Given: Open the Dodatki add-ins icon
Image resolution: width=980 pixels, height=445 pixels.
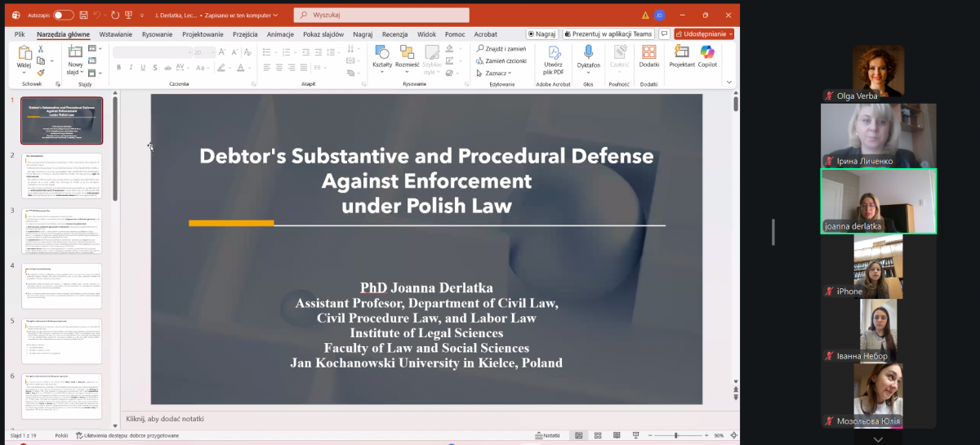Looking at the screenshot, I should pyautogui.click(x=649, y=56).
